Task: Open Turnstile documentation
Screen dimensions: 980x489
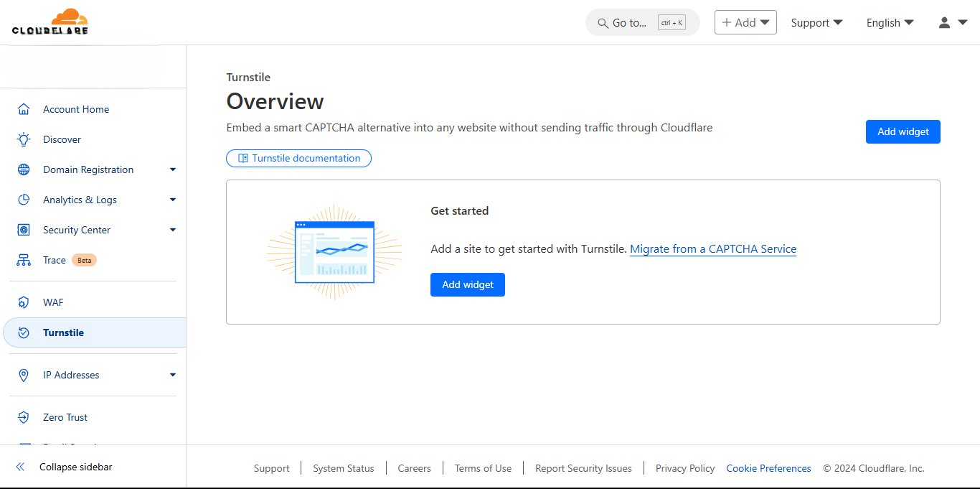Action: pyautogui.click(x=298, y=158)
